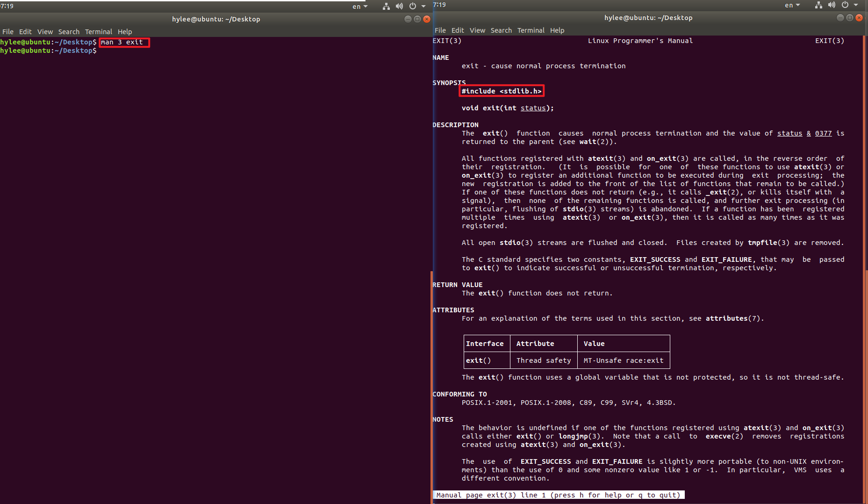Close the left terminal window
The image size is (868, 504).
tap(427, 19)
